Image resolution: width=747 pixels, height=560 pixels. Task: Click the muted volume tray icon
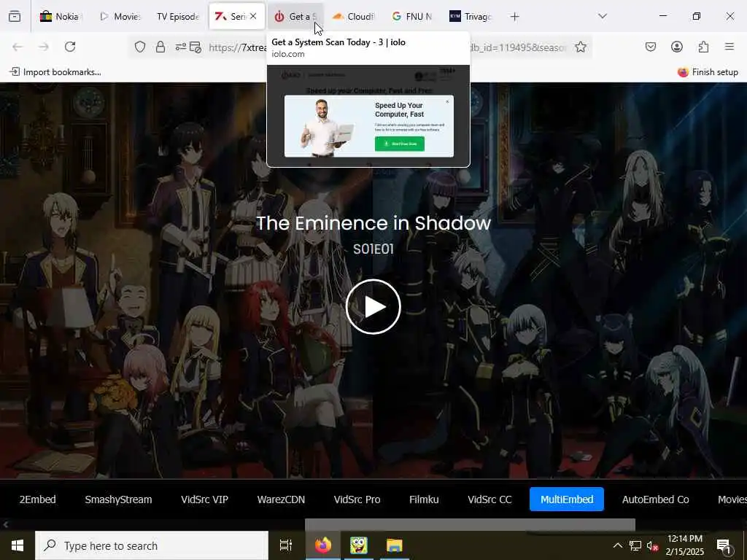pos(652,545)
